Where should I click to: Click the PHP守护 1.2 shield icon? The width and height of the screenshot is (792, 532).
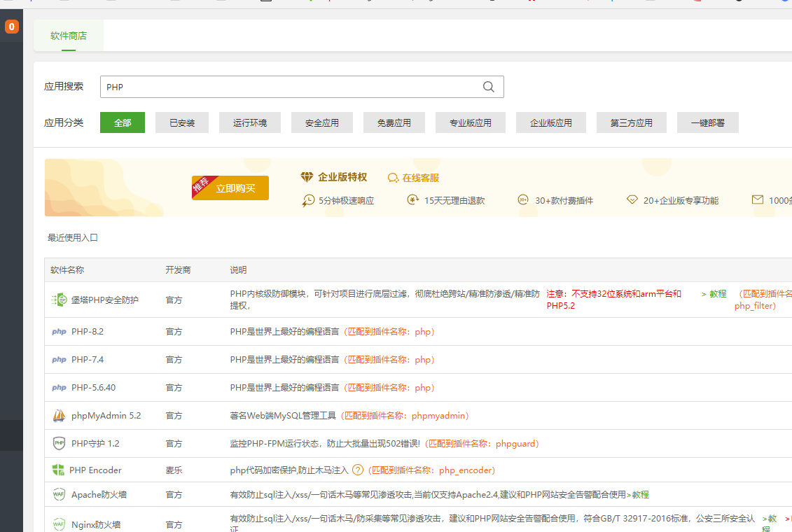point(59,444)
